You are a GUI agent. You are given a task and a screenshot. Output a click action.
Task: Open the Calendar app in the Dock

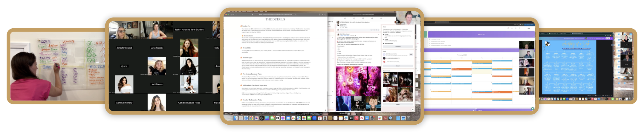pyautogui.click(x=319, y=118)
